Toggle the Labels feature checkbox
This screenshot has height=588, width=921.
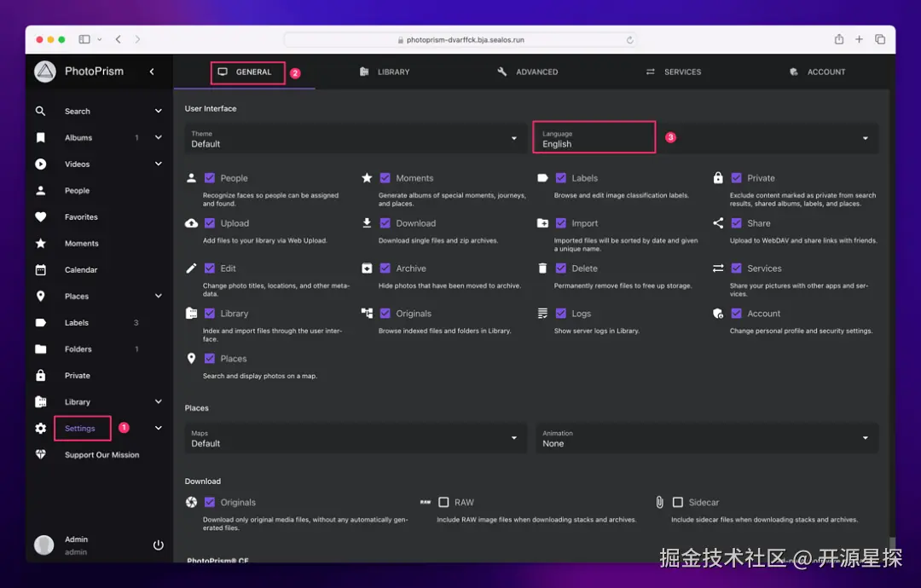pos(561,178)
